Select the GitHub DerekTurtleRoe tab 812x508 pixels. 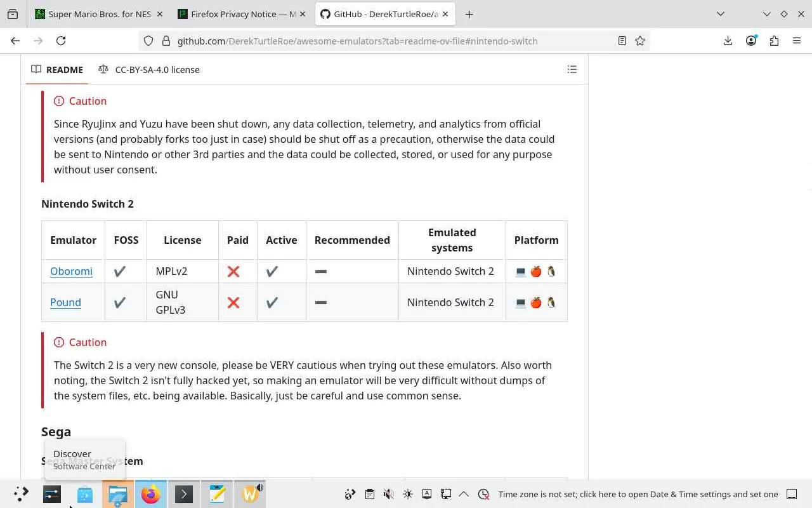[385, 14]
